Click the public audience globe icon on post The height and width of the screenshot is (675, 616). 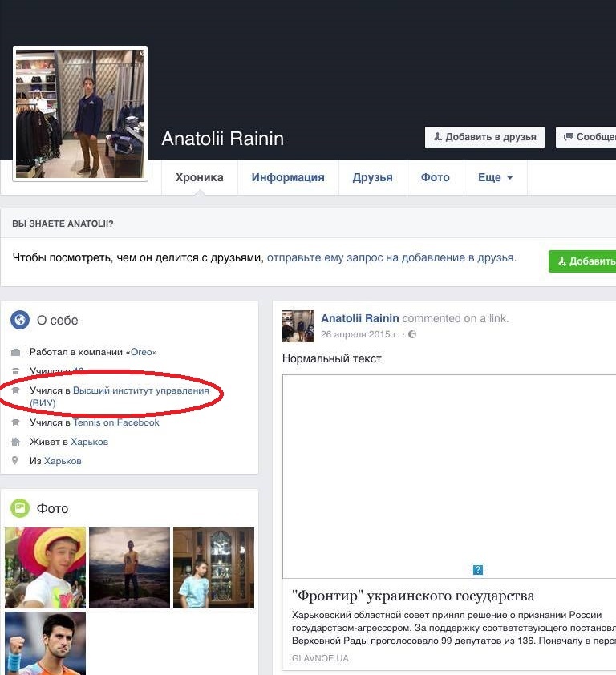tap(412, 334)
